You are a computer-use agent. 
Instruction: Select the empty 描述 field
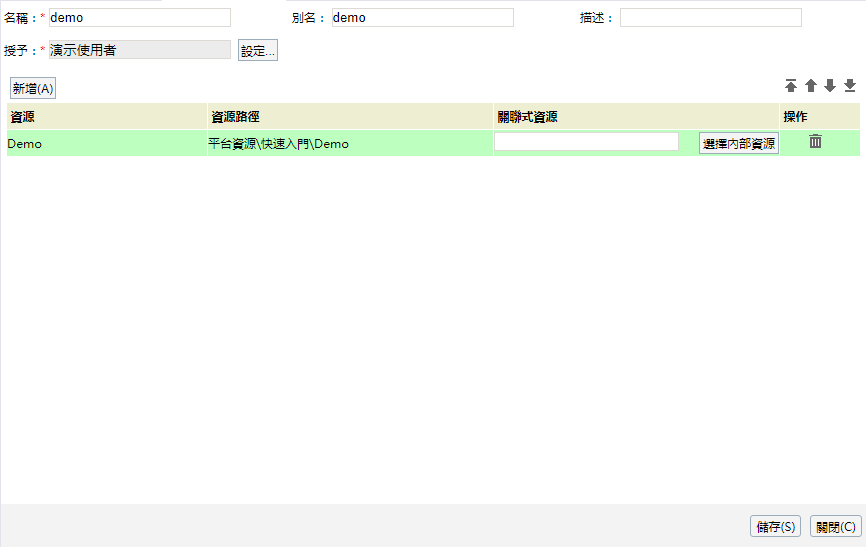tap(710, 18)
